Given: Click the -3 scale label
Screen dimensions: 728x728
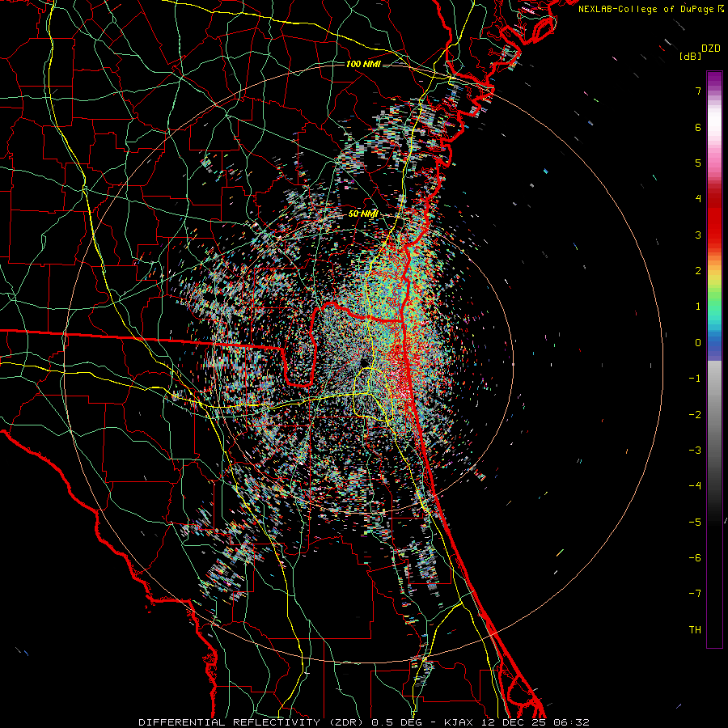Looking at the screenshot, I should [695, 451].
